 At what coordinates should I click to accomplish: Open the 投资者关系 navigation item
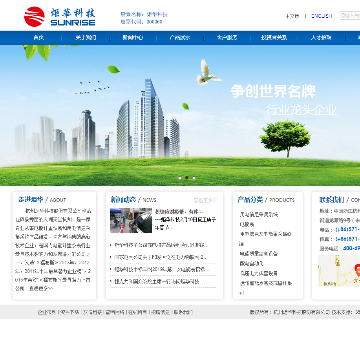pyautogui.click(x=274, y=38)
